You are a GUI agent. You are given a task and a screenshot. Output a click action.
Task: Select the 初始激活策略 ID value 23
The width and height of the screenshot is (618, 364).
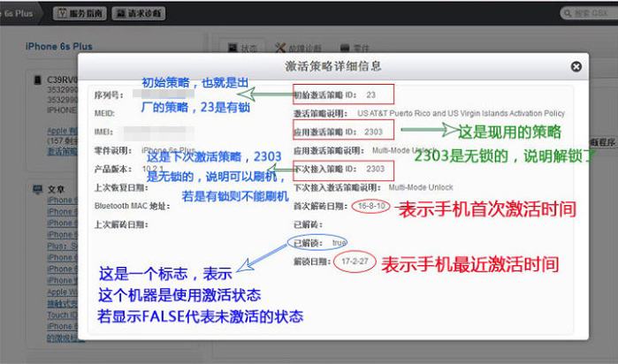pyautogui.click(x=370, y=95)
